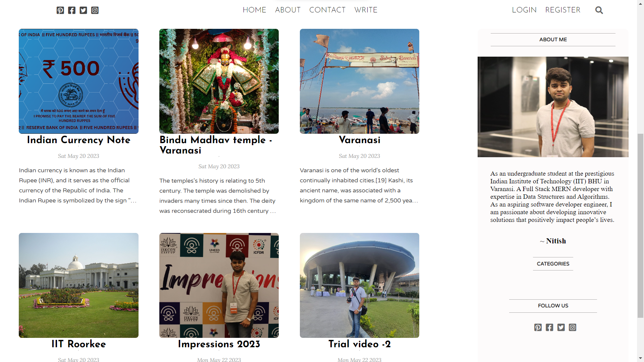Open the IIT Roorkee post title

click(x=78, y=344)
